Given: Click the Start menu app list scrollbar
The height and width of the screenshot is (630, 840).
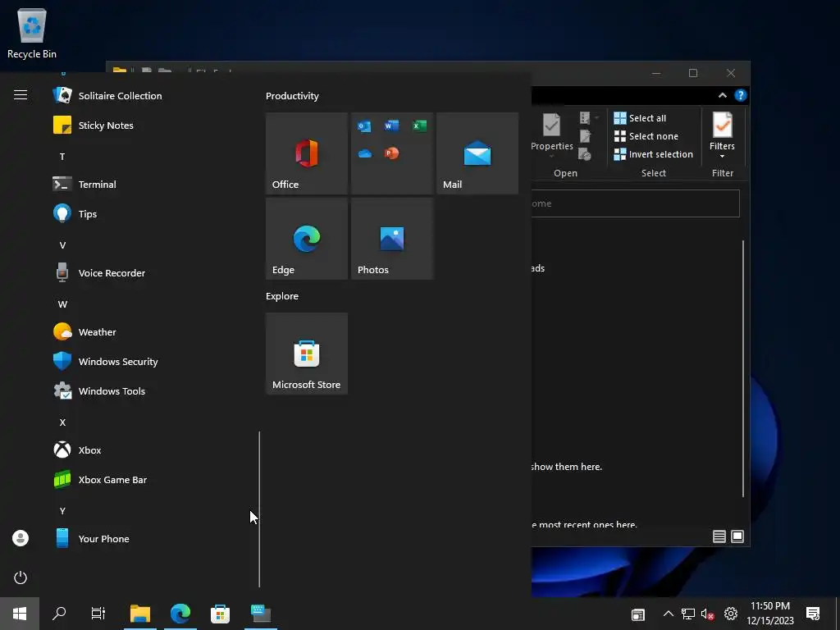Looking at the screenshot, I should (259, 509).
